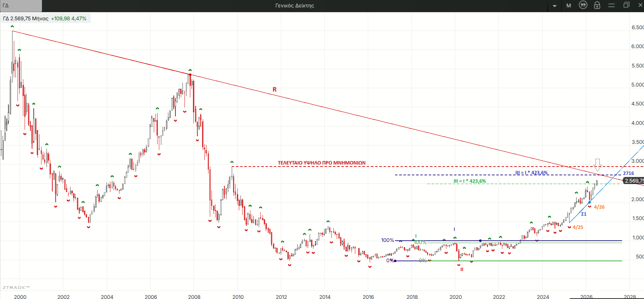644x299 pixels.
Task: Select the orange 4/25 annotation
Action: [x=578, y=227]
